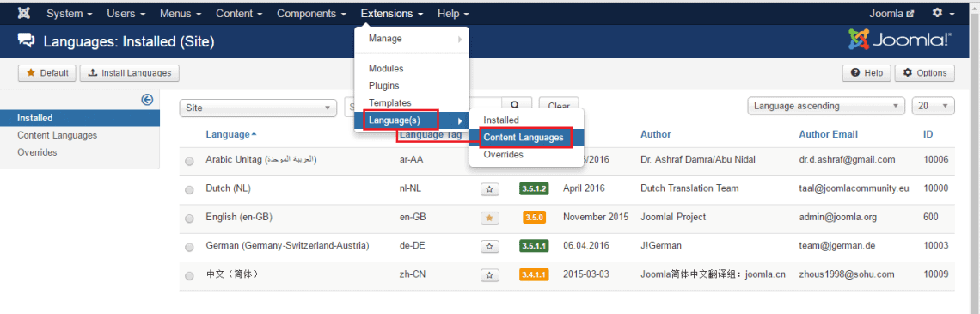Choose Templates from Extensions menu

(x=411, y=102)
